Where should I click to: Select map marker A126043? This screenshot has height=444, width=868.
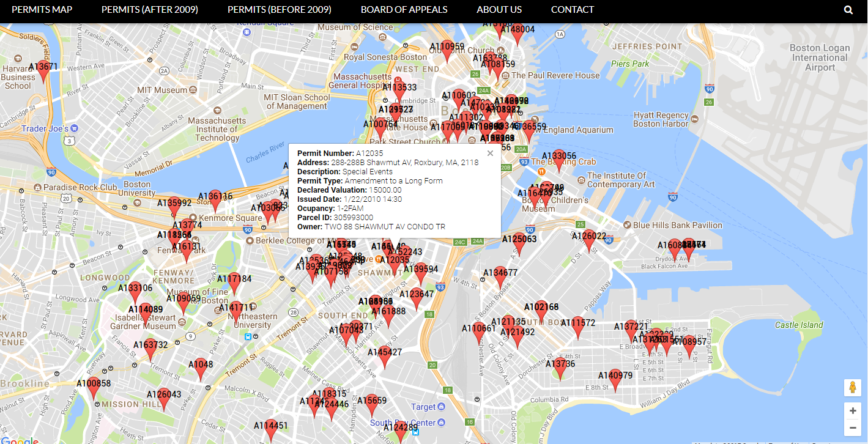point(164,399)
